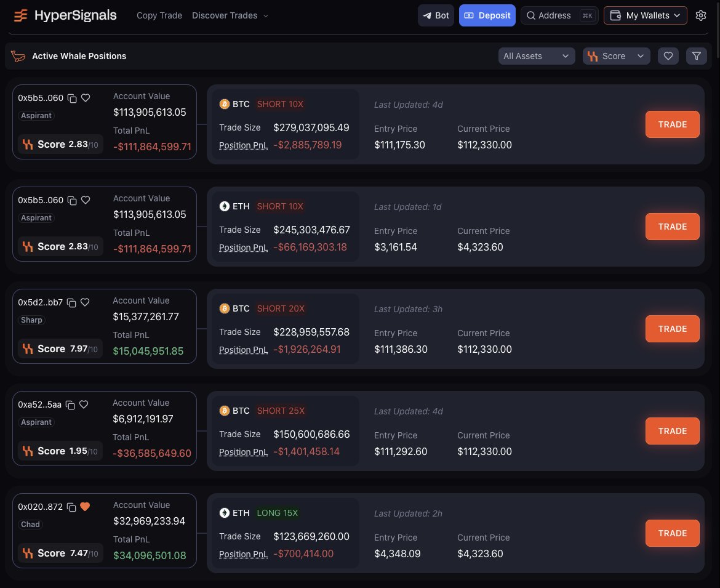Unfavorite wallet 0x020..872 filled heart
The image size is (720, 588).
coord(85,507)
